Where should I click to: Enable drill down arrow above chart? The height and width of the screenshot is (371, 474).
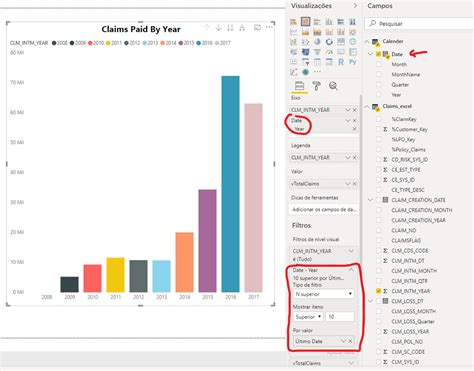point(219,28)
